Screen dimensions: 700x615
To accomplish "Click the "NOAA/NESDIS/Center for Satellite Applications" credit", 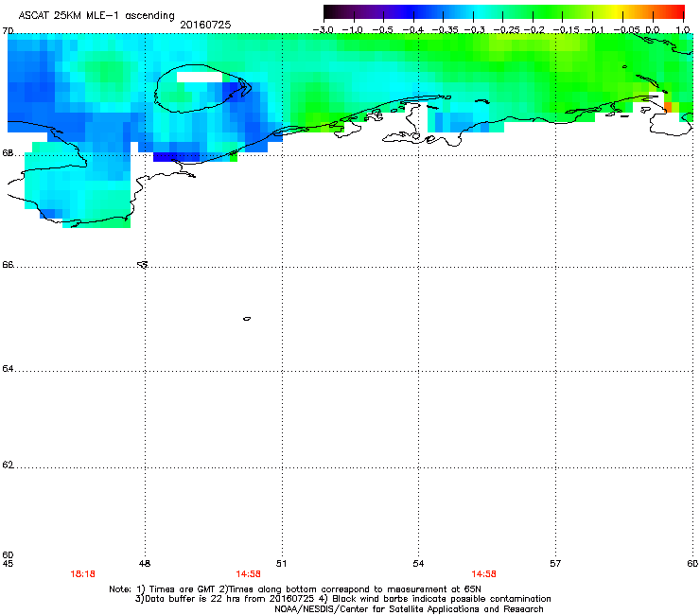I will tap(409, 609).
